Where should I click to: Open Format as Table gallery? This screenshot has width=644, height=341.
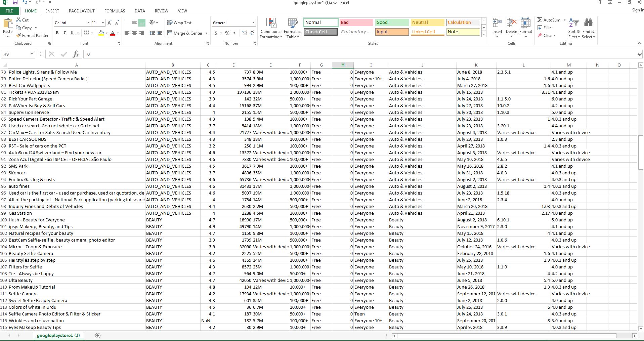click(293, 28)
